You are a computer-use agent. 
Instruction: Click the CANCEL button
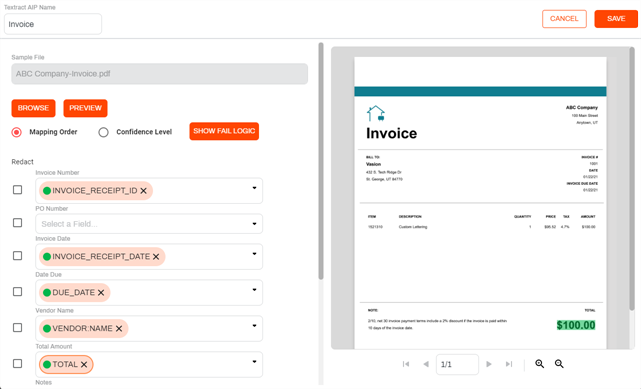click(x=564, y=19)
